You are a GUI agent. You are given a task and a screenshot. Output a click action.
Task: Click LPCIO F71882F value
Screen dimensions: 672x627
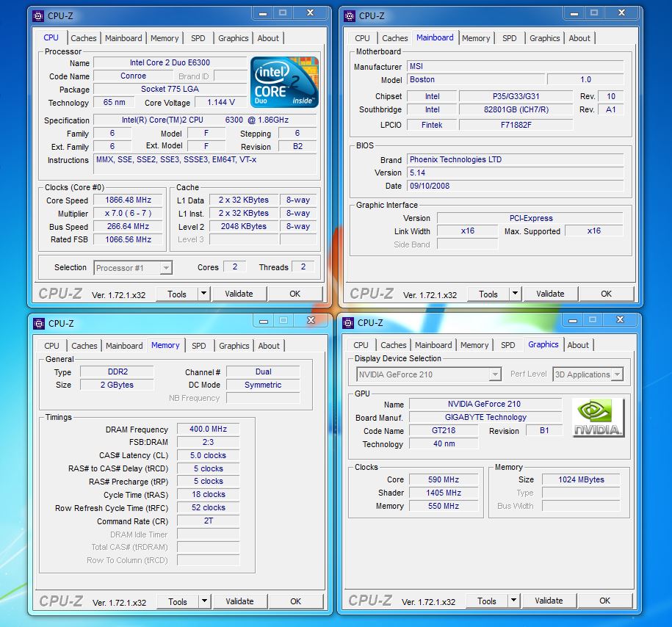tap(516, 125)
